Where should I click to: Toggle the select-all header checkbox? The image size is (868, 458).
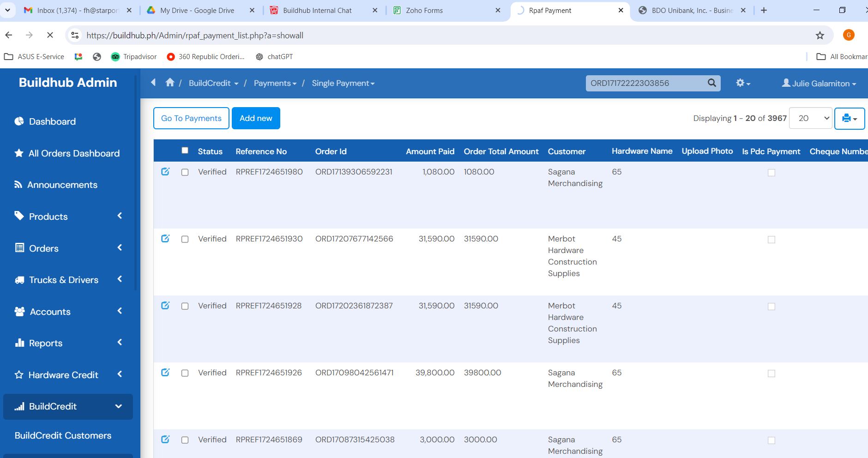[x=185, y=151]
